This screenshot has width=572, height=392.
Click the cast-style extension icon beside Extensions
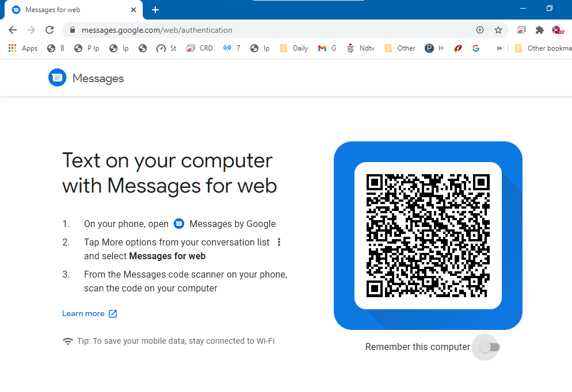(x=521, y=30)
